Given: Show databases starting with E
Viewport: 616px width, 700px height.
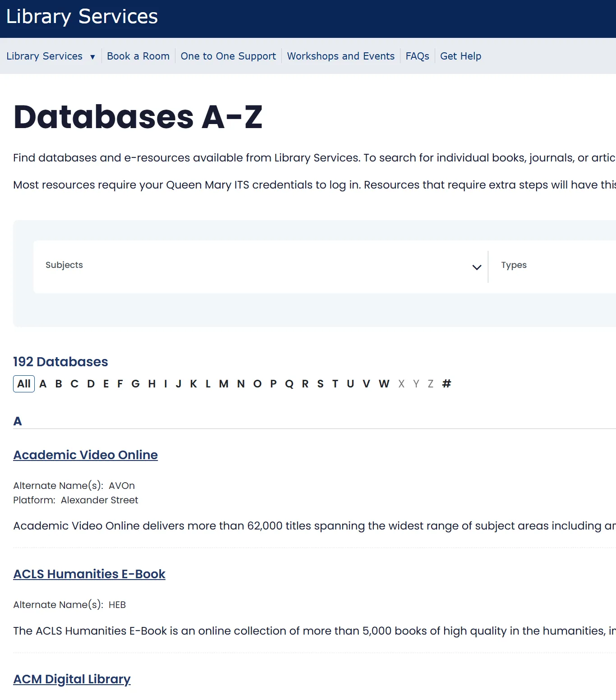Looking at the screenshot, I should 106,384.
